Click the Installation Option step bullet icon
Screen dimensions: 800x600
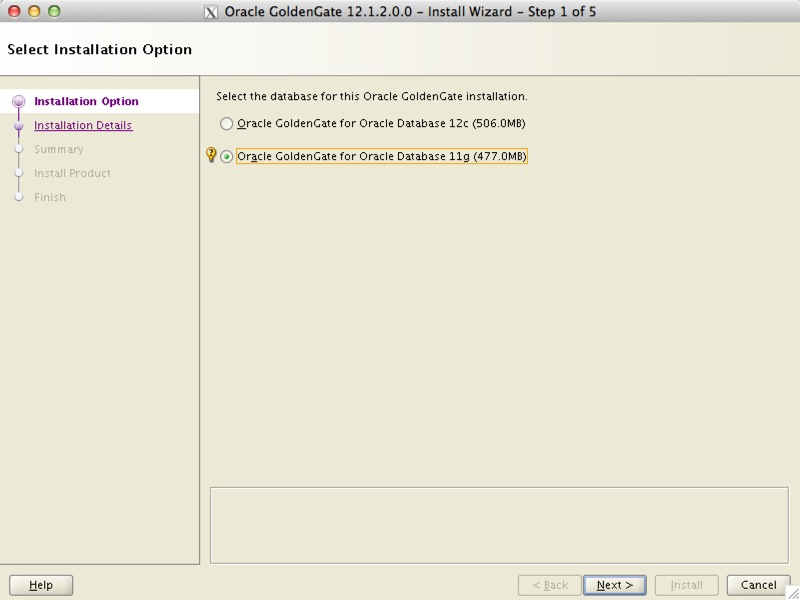coord(19,101)
